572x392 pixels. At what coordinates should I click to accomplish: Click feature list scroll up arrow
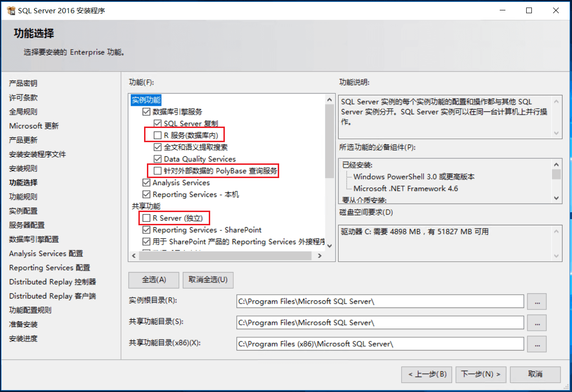(329, 100)
